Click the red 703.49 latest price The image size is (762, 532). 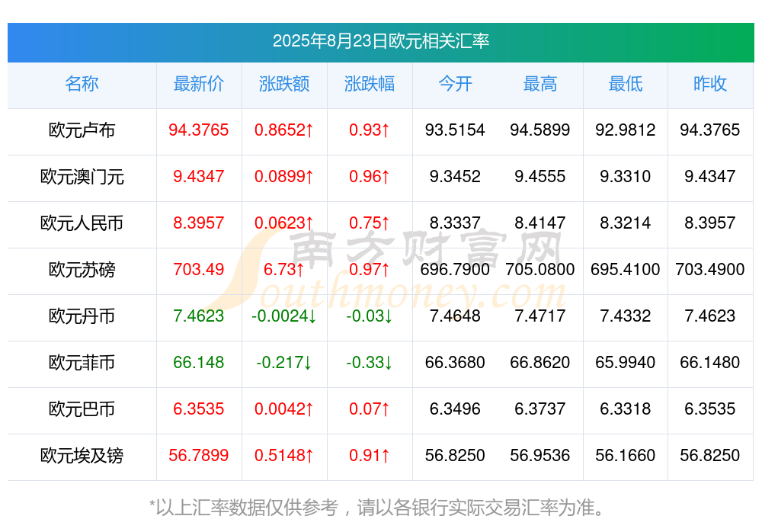coord(198,269)
